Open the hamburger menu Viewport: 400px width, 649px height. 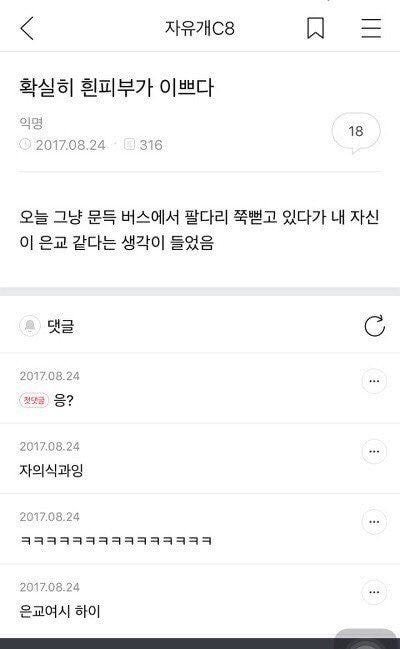(x=371, y=28)
